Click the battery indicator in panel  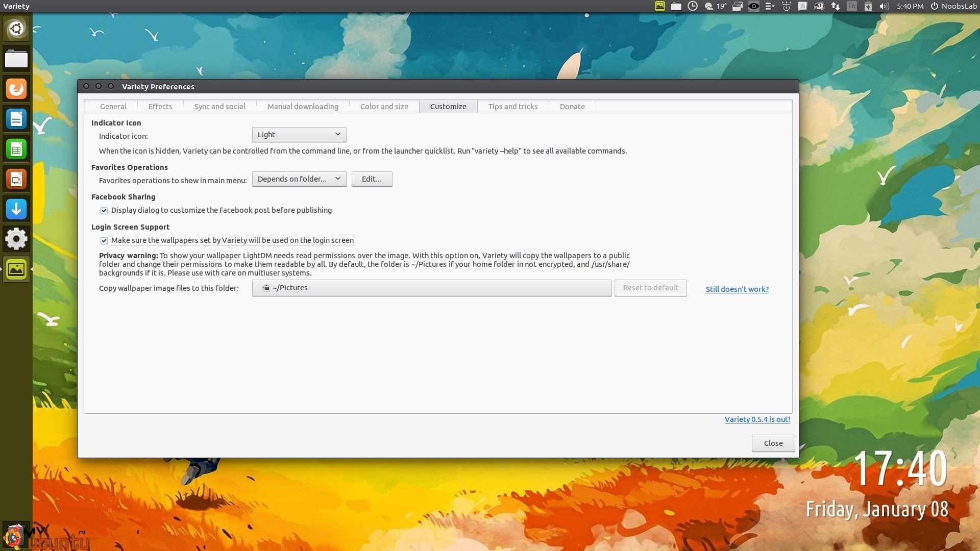[x=868, y=6]
